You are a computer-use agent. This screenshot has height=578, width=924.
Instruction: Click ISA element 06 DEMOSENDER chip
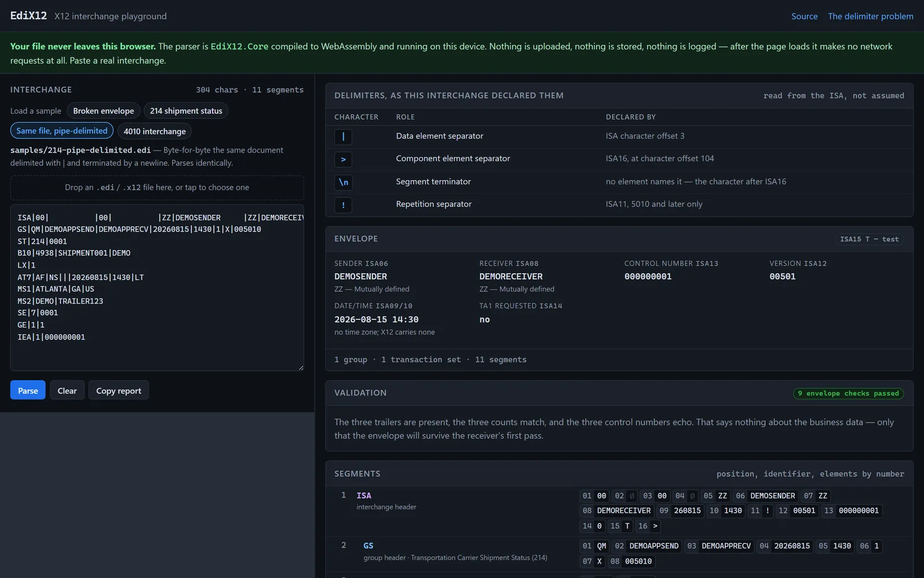click(765, 495)
